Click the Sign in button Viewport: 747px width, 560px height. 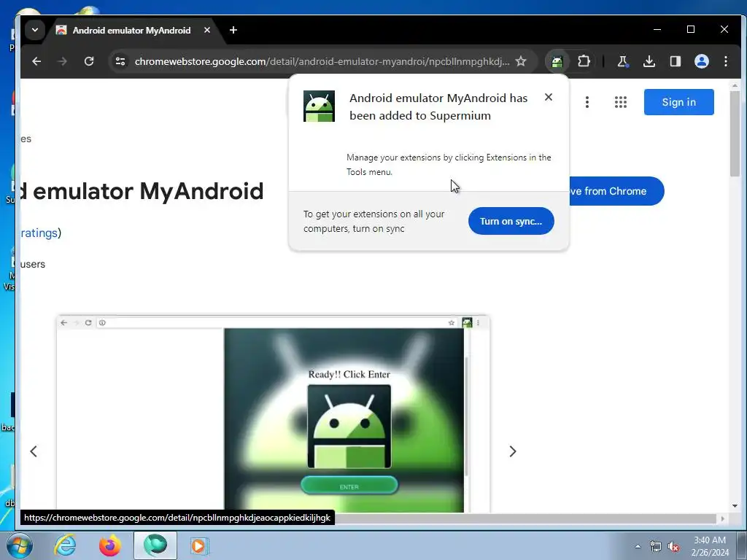tap(679, 102)
